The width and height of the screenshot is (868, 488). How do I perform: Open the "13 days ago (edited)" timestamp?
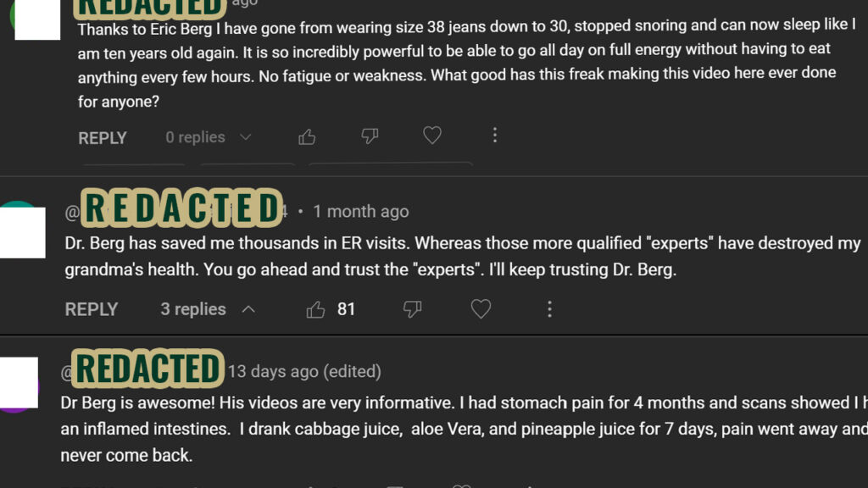pyautogui.click(x=304, y=371)
